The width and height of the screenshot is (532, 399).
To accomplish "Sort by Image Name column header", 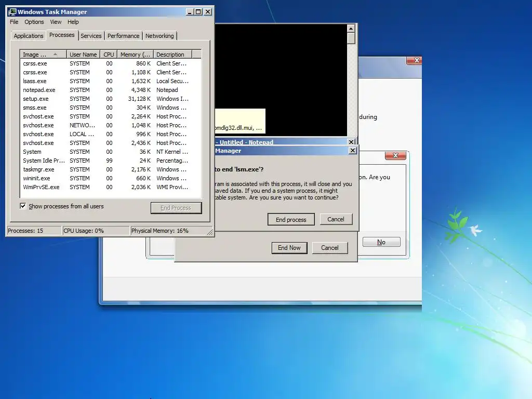I will [x=43, y=54].
